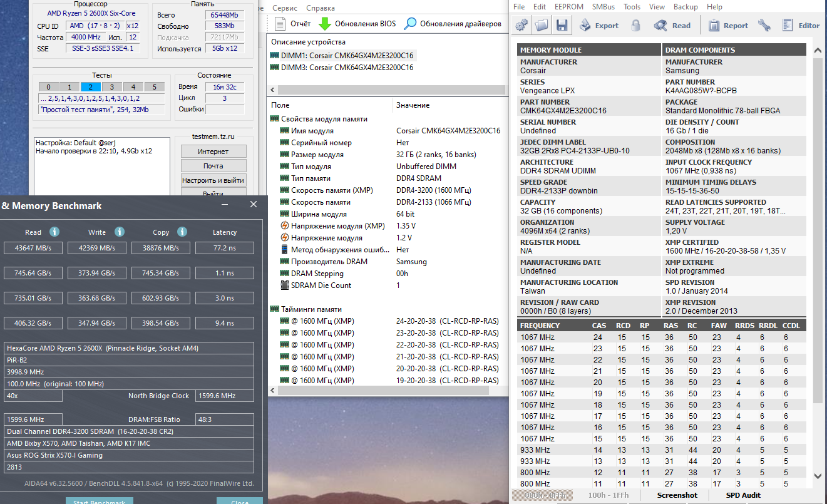The width and height of the screenshot is (827, 504).
Task: Select test box 1 in Тесты
Action: (x=69, y=87)
